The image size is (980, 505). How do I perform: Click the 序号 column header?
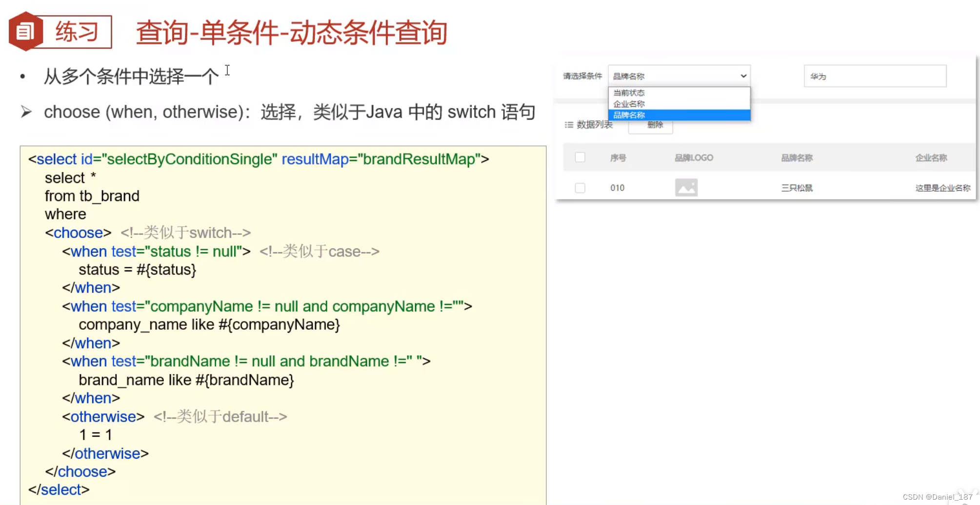(x=618, y=158)
